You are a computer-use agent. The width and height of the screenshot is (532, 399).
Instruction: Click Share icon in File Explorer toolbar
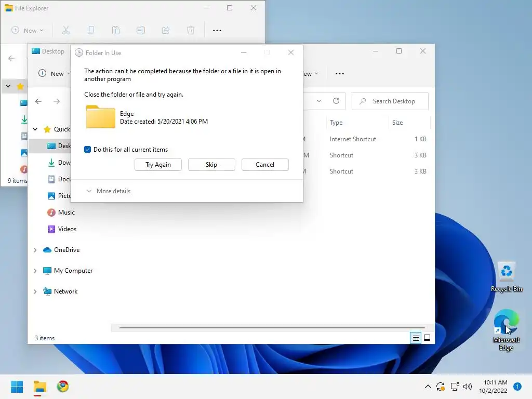pyautogui.click(x=166, y=30)
